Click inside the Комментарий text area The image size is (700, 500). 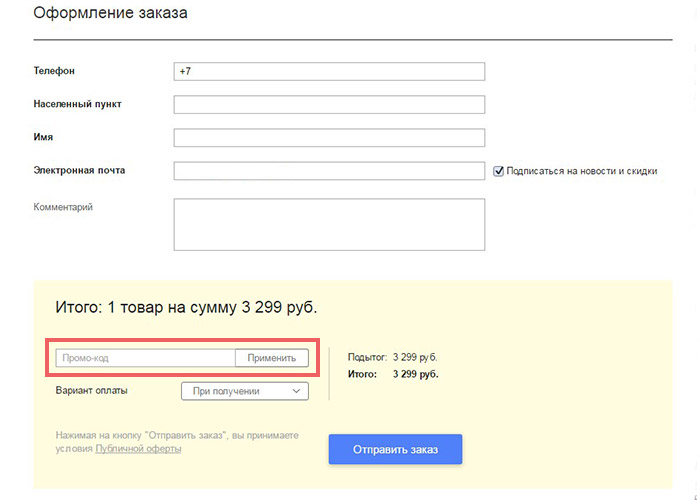point(329,225)
